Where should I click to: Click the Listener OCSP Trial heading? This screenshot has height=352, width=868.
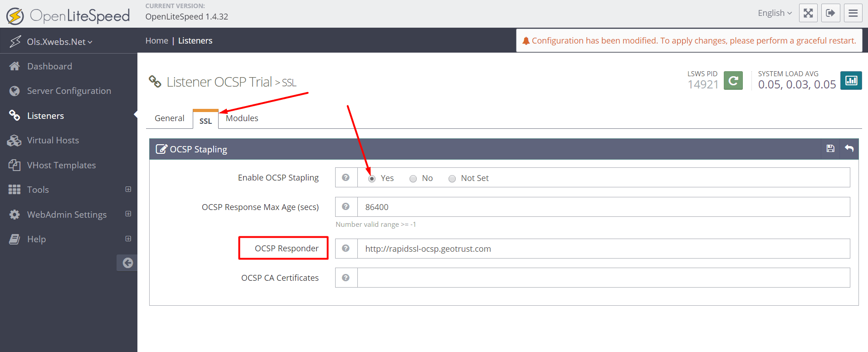coord(219,82)
